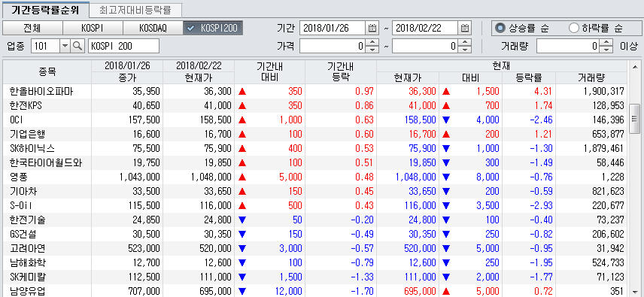Select the 한전KPS stock row
644x297 pixels.
tap(315, 105)
